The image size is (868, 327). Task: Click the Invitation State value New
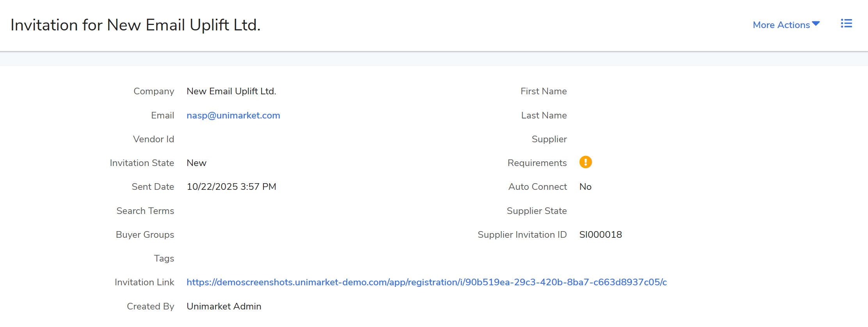196,163
